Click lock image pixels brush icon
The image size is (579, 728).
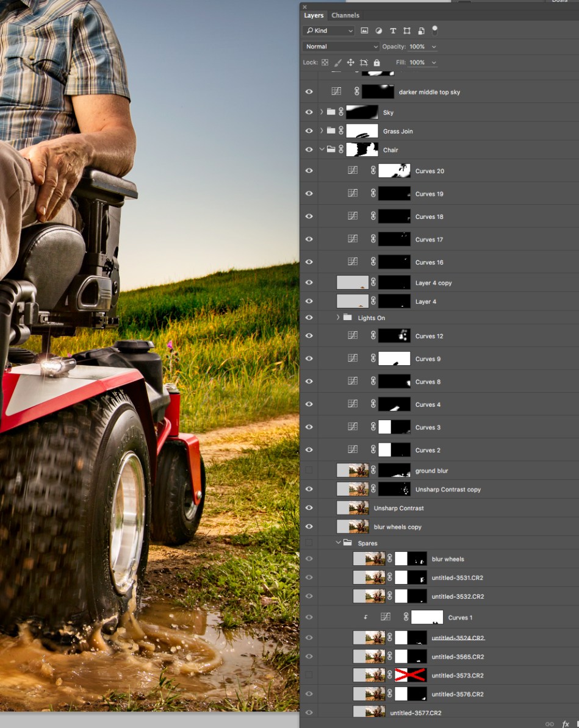point(337,63)
